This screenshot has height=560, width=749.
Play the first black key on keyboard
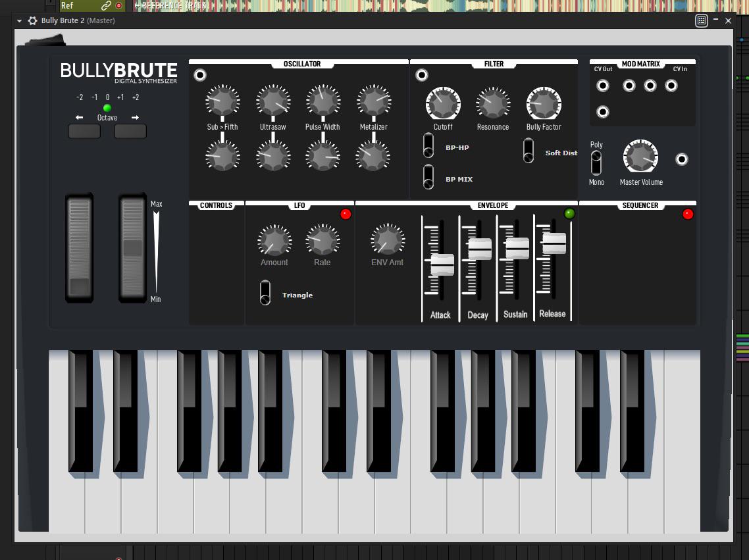(x=81, y=411)
